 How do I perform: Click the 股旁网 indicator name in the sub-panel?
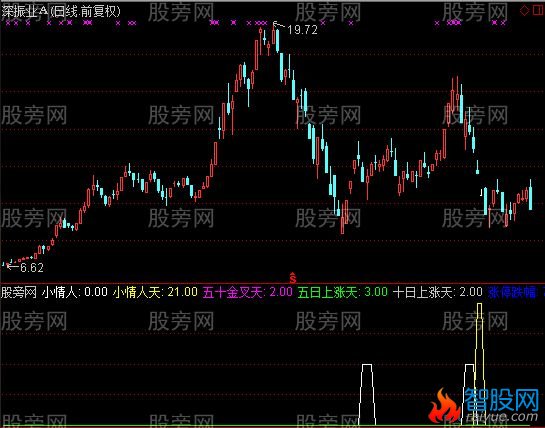(x=19, y=292)
